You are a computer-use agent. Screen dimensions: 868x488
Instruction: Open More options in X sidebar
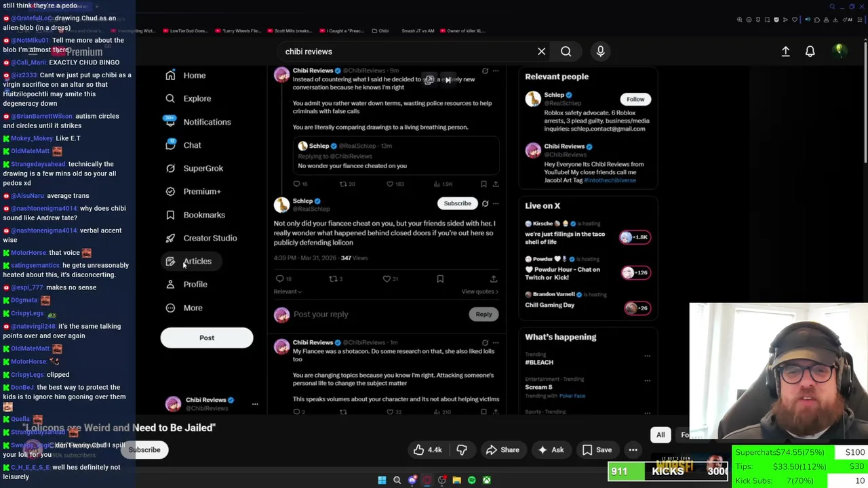click(184, 308)
